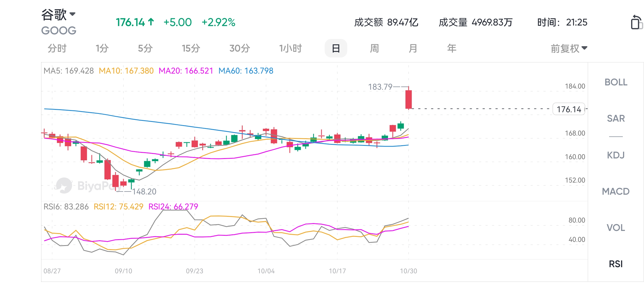Open the 前复权 adjustment dropdown
The height and width of the screenshot is (290, 644).
click(569, 49)
